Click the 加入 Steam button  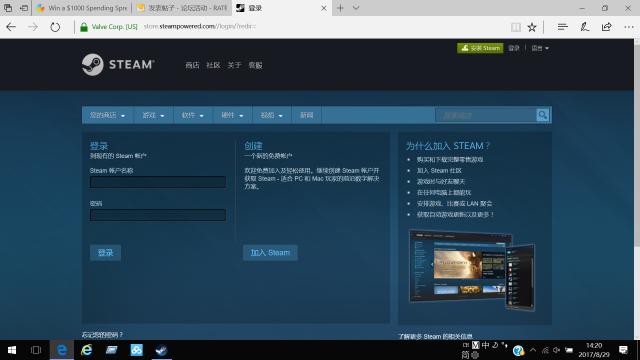pyautogui.click(x=270, y=253)
